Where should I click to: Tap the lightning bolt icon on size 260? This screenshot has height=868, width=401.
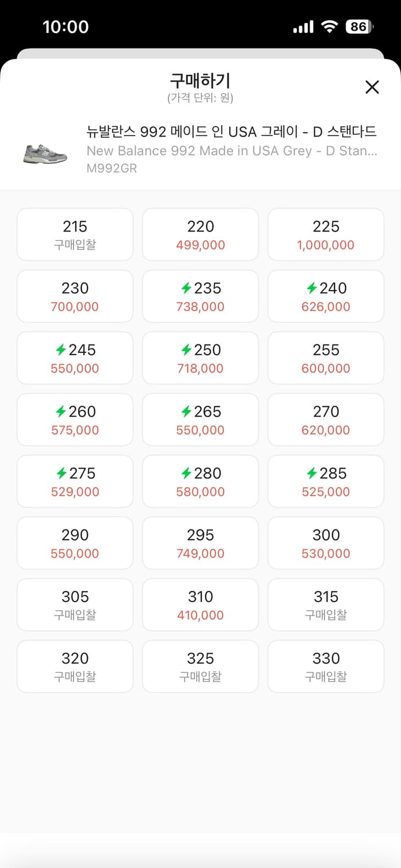pyautogui.click(x=61, y=411)
